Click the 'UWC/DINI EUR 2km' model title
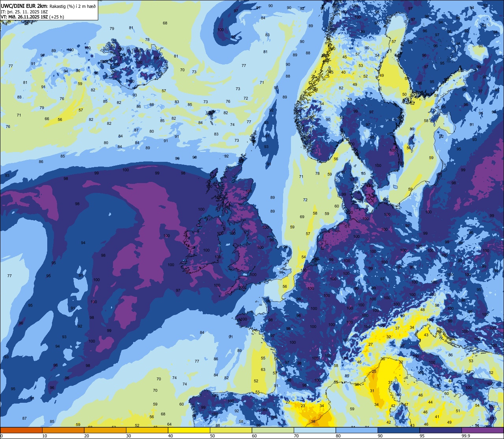Image resolution: width=504 pixels, height=439 pixels. (24, 6)
